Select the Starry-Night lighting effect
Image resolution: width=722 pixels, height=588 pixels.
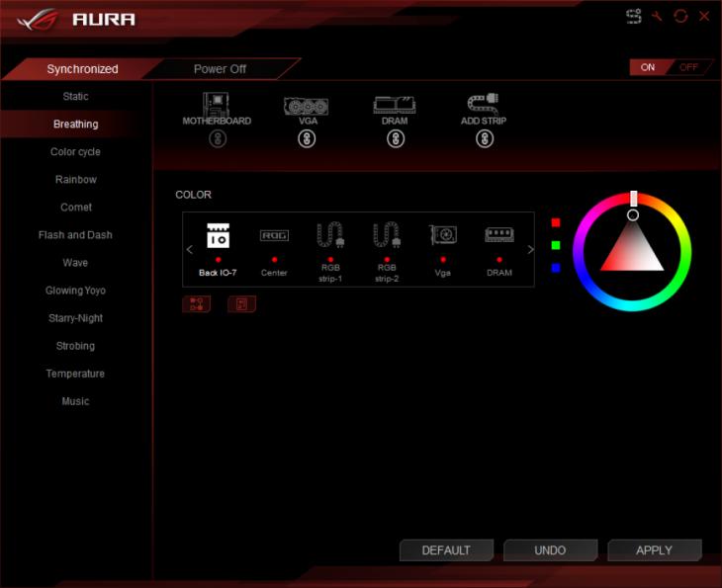[76, 318]
